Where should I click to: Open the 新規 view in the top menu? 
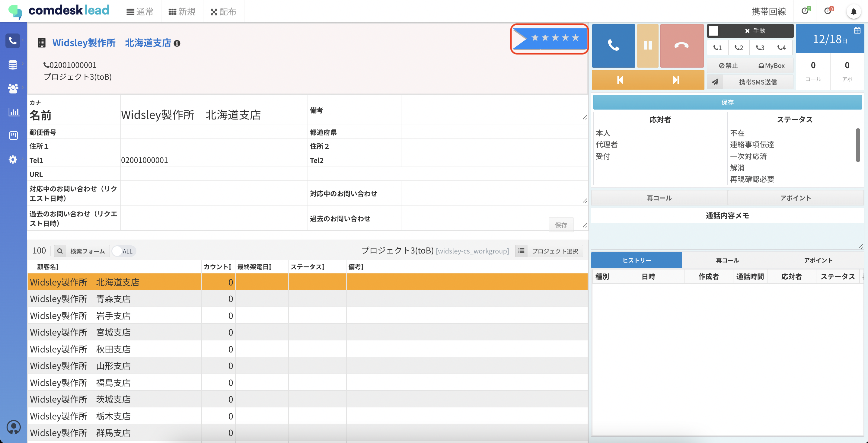[182, 12]
